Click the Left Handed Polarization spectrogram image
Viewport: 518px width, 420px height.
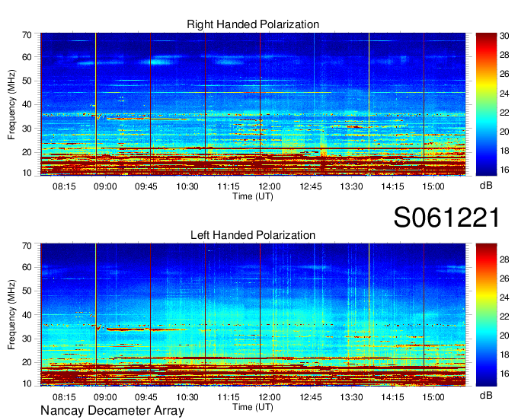click(x=253, y=315)
